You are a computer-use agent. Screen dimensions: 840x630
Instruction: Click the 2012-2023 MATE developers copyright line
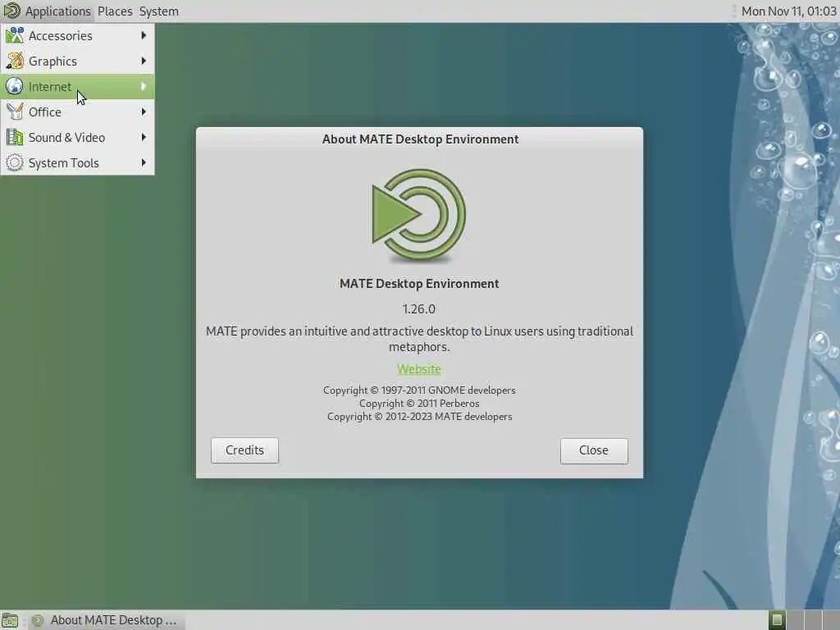[419, 416]
